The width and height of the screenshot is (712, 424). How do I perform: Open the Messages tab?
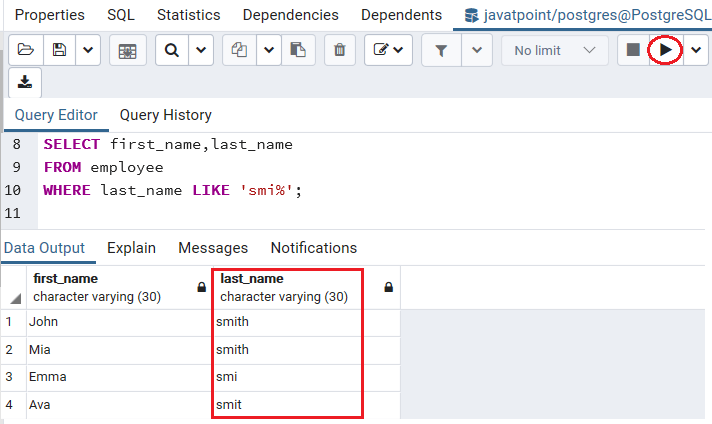[213, 248]
